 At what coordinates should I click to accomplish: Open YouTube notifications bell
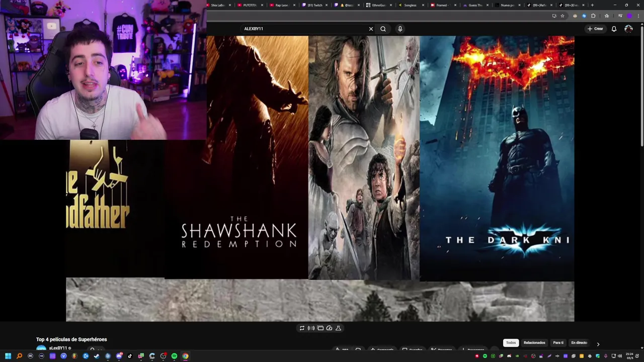tap(614, 29)
